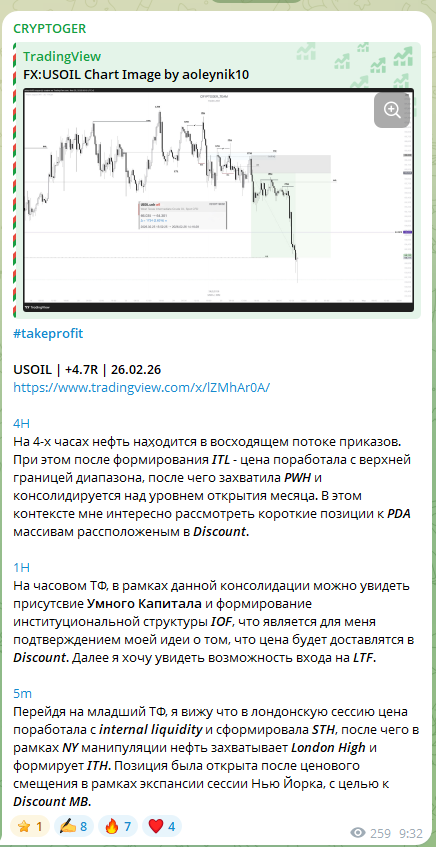Click the #takeprofit hashtag
The width and height of the screenshot is (436, 847).
point(48,333)
